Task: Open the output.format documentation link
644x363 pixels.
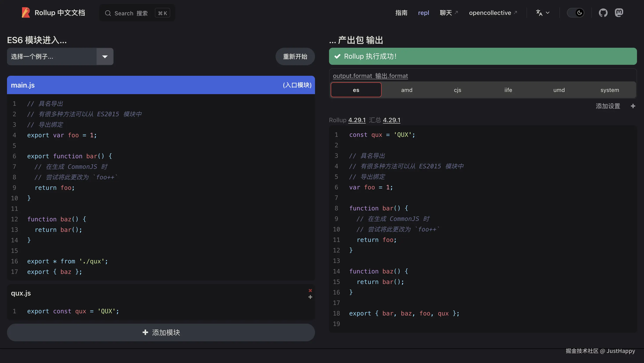Action: coord(370,76)
